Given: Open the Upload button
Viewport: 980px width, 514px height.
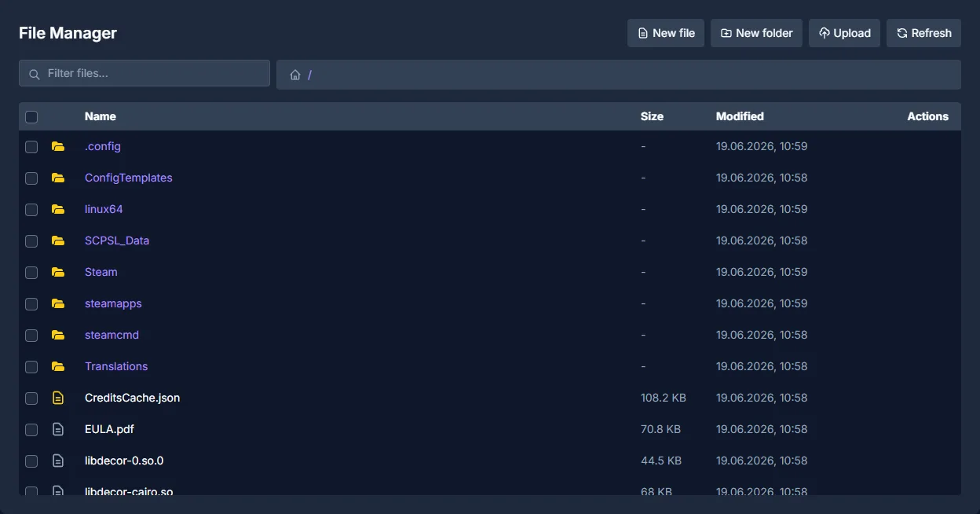Looking at the screenshot, I should coord(844,33).
